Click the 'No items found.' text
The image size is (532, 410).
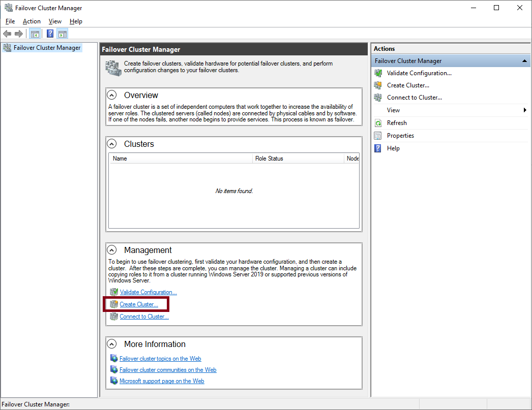[x=234, y=191]
